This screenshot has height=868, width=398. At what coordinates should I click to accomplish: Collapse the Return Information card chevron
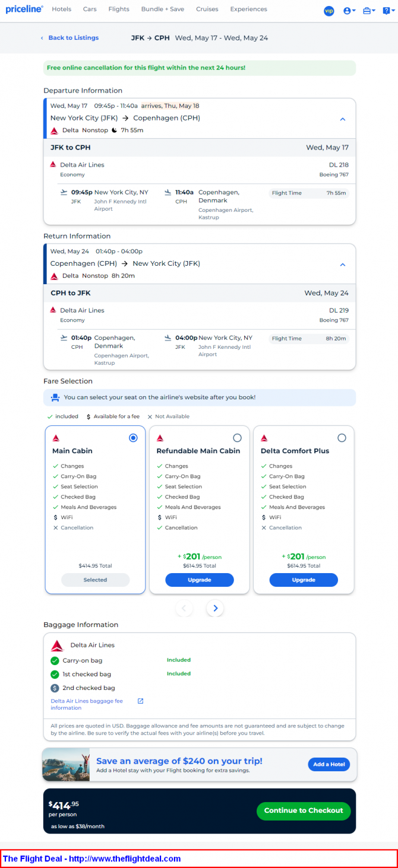point(343,265)
